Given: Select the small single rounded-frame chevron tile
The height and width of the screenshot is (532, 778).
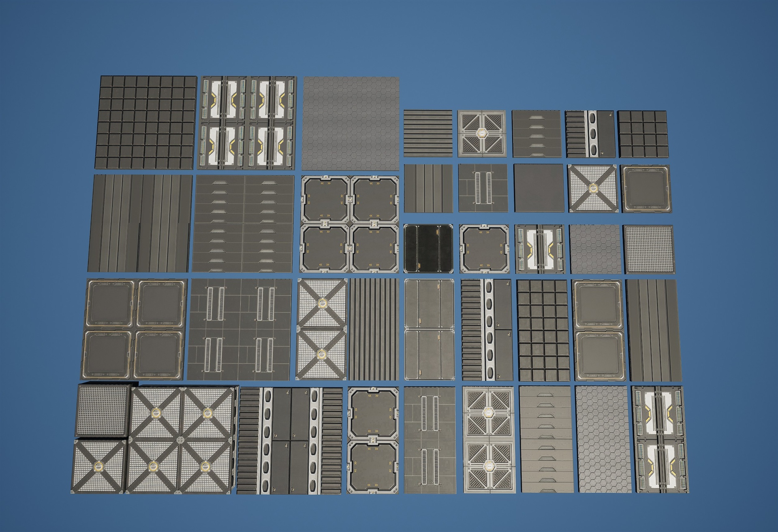Looking at the screenshot, I should tap(484, 249).
